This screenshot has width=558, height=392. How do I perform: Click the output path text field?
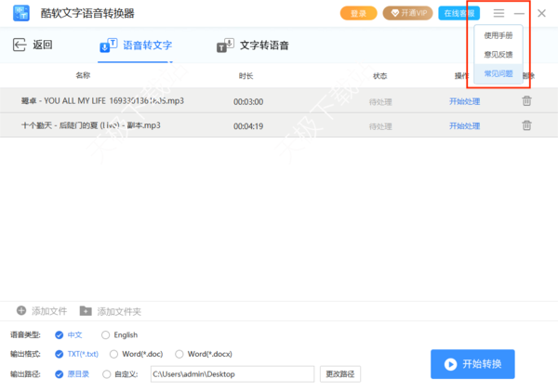coord(232,373)
